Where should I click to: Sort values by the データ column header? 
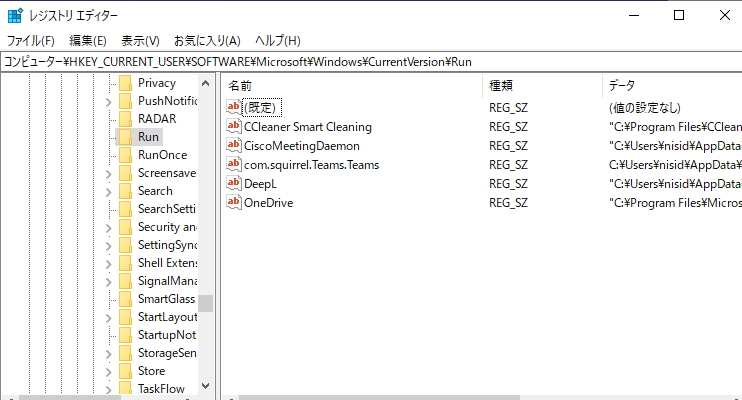(x=672, y=86)
